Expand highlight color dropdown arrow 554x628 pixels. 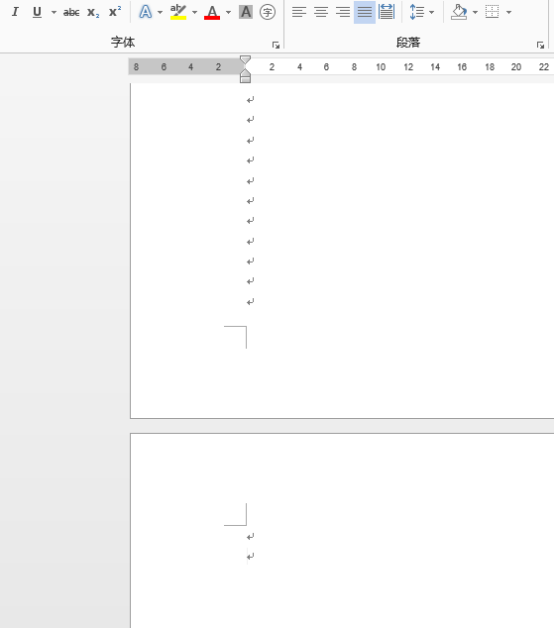click(x=195, y=12)
